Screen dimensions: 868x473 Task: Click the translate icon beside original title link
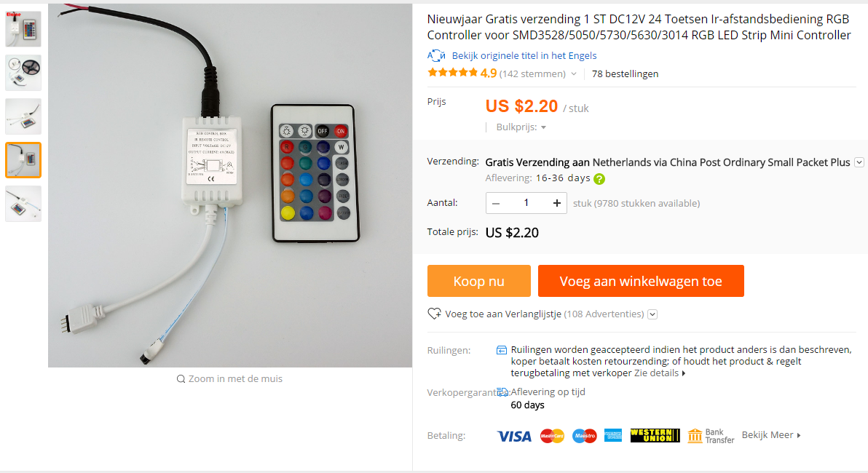pyautogui.click(x=436, y=56)
